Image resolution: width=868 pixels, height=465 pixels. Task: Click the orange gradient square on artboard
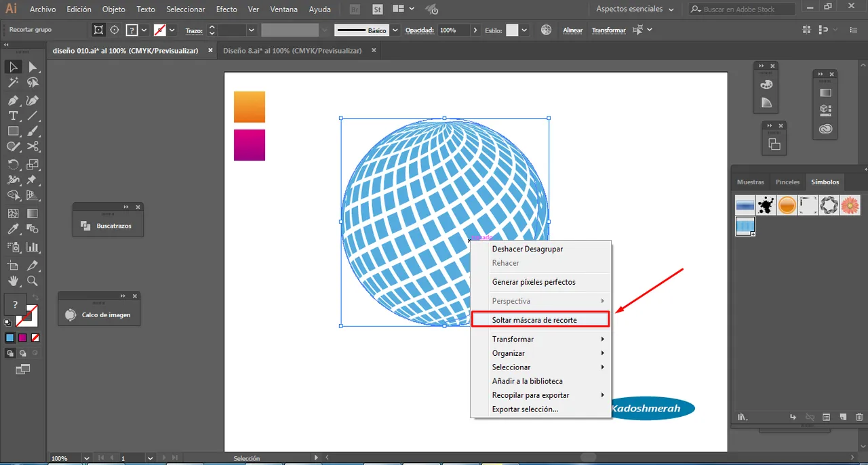pos(250,107)
